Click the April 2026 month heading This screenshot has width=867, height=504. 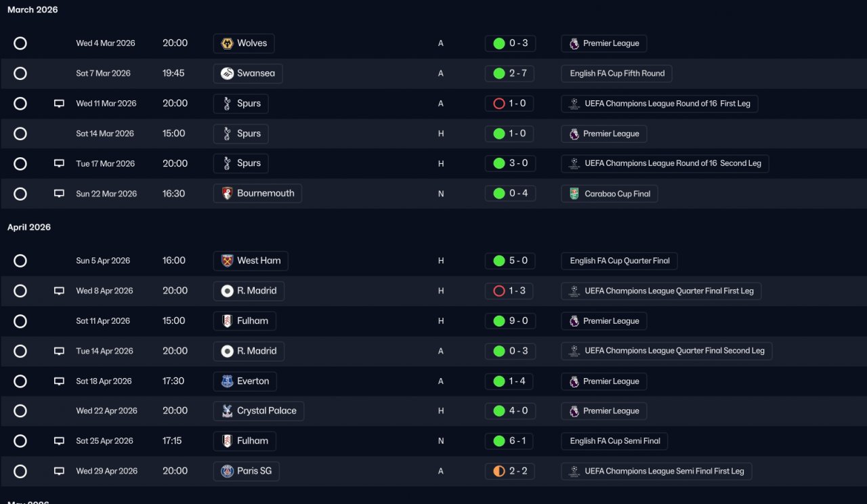29,228
